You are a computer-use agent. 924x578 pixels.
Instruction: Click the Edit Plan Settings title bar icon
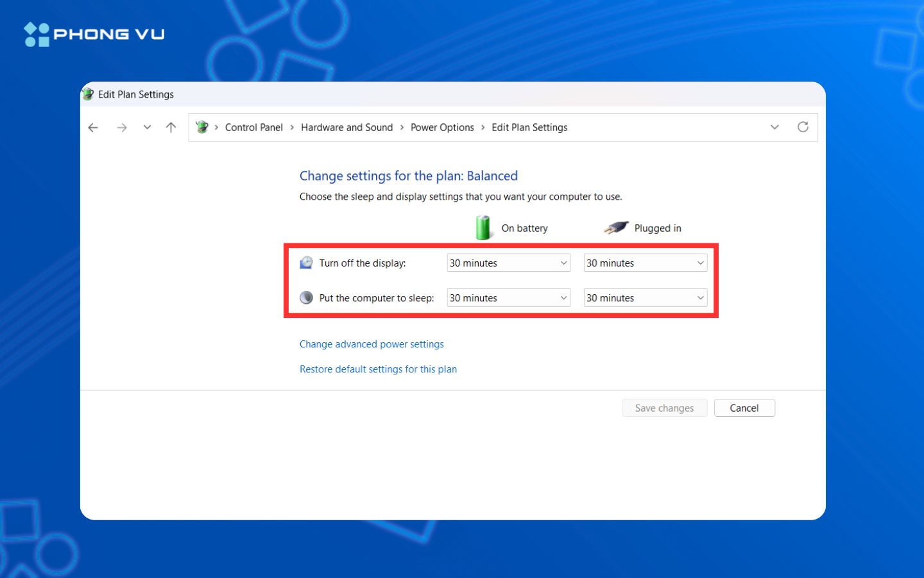(88, 94)
